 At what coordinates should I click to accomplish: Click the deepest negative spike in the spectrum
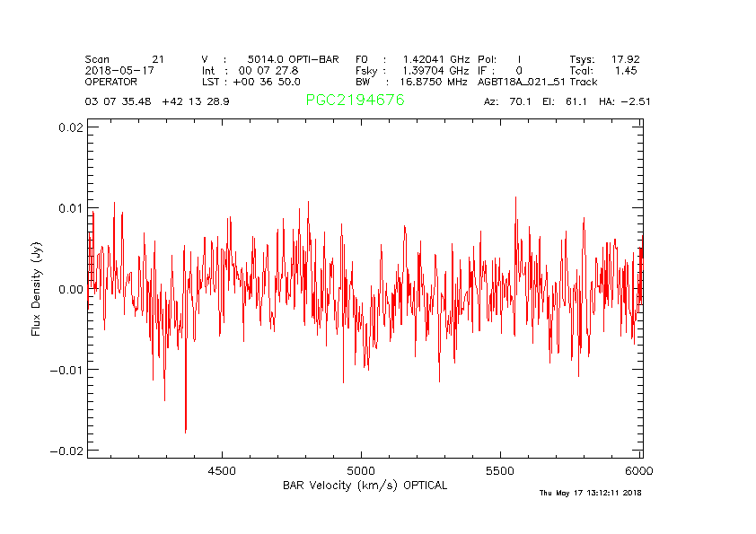(186, 431)
